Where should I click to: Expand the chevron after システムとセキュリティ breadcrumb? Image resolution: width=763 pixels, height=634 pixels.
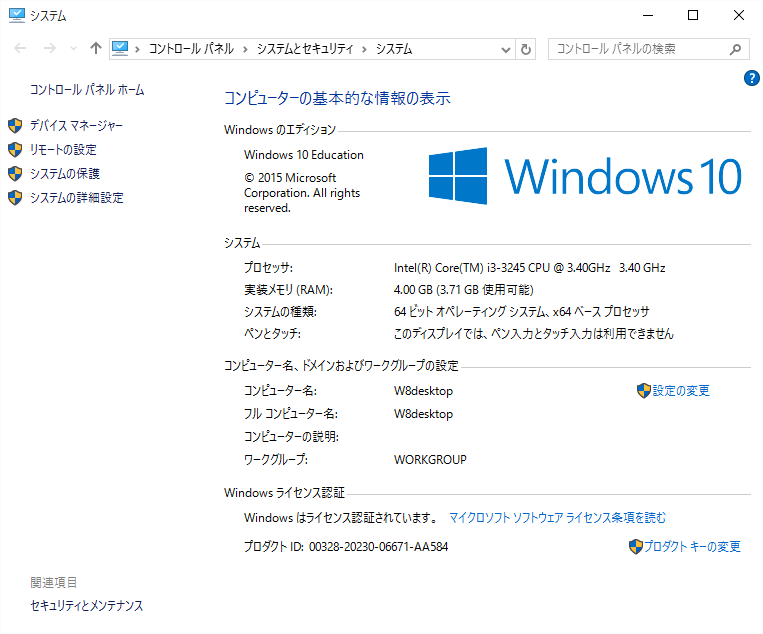click(x=365, y=48)
